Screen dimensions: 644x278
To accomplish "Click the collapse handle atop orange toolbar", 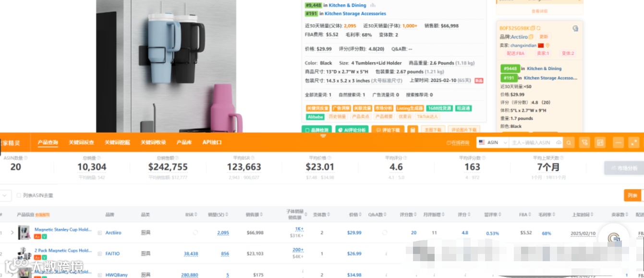I will point(323,136).
